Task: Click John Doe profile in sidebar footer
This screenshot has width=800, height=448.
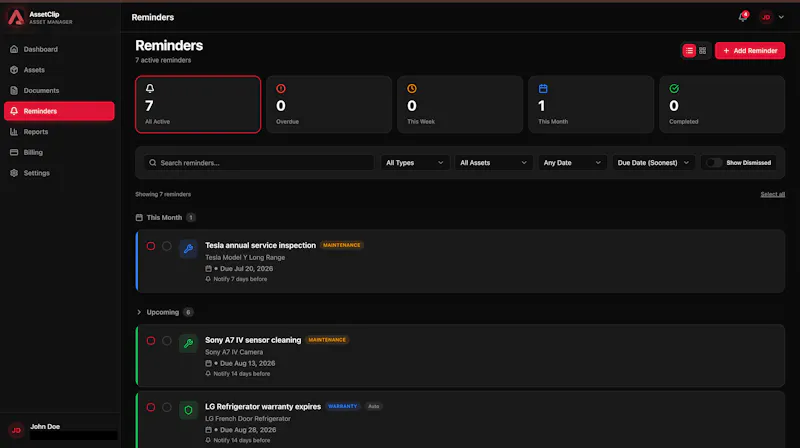Action: tap(60, 430)
